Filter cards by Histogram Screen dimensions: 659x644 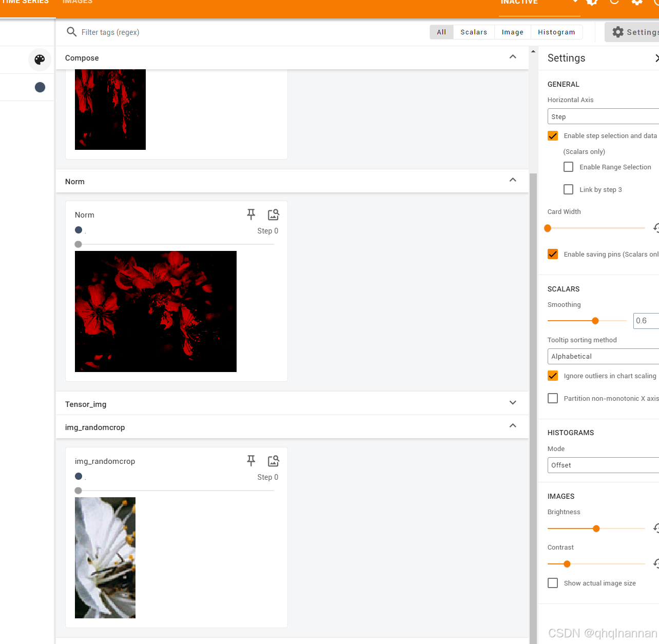(556, 32)
